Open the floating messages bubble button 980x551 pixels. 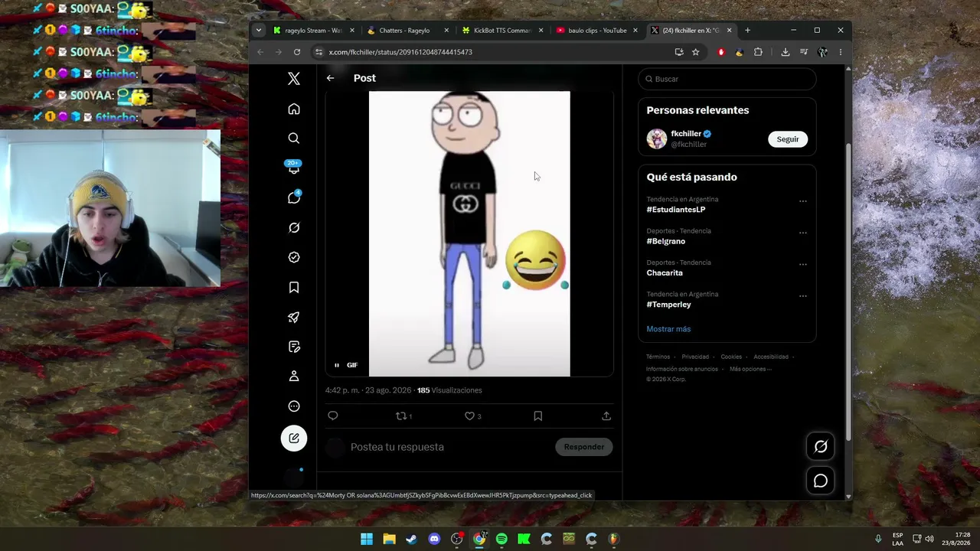[x=820, y=481]
